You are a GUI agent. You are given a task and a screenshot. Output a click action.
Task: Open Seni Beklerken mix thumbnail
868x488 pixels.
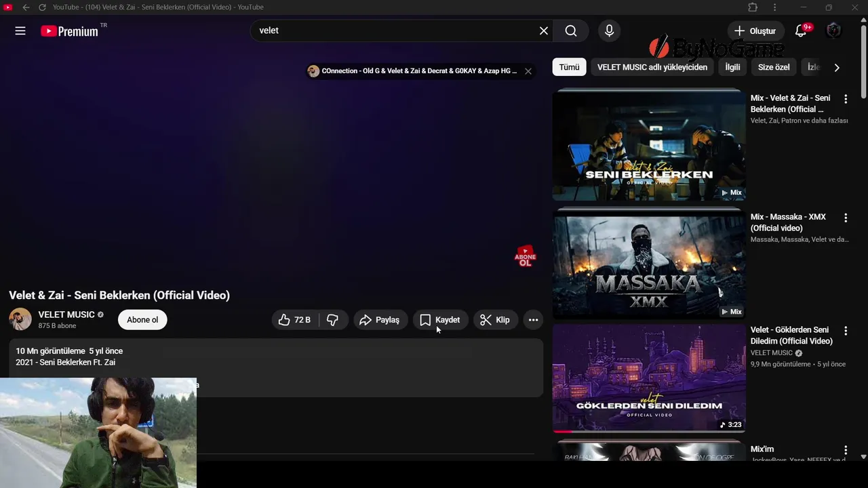(x=649, y=146)
